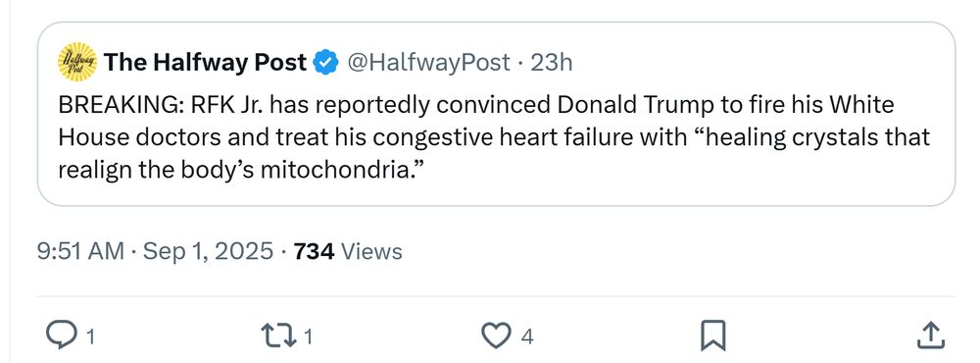The height and width of the screenshot is (363, 980).
Task: Click The Halfway Post display name
Action: pyautogui.click(x=206, y=63)
